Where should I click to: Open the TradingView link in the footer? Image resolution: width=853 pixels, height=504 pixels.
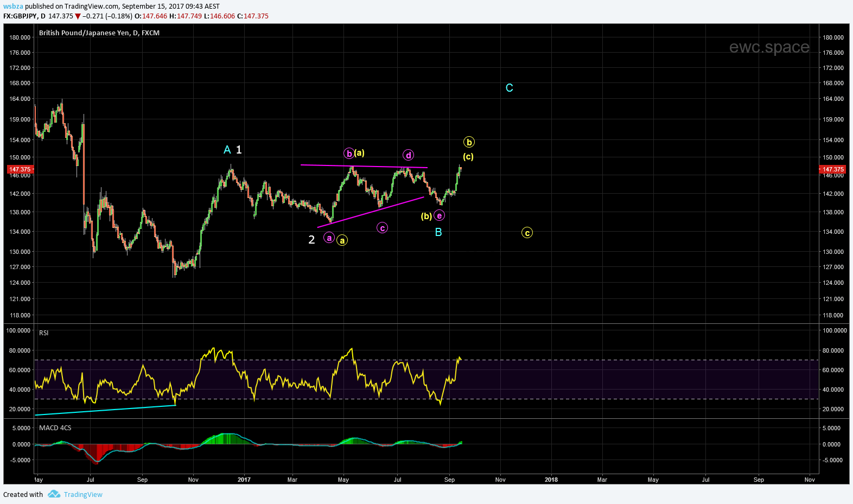point(83,494)
